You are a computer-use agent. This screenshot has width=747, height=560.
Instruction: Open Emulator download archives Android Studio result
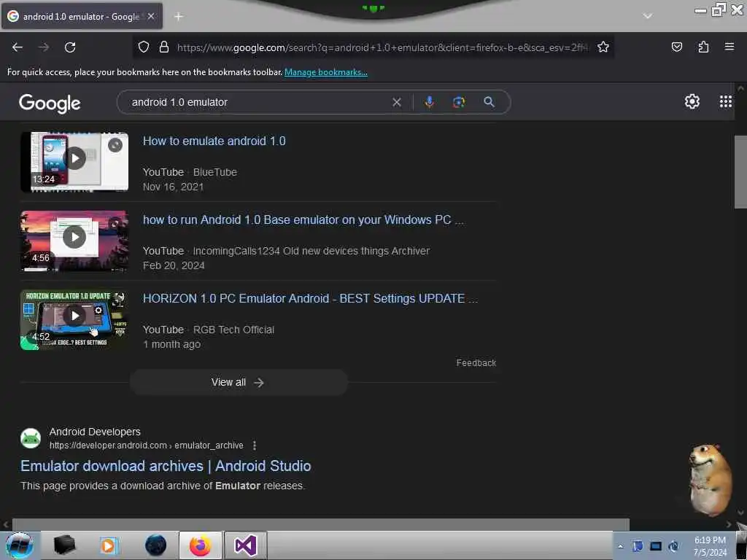[166, 466]
